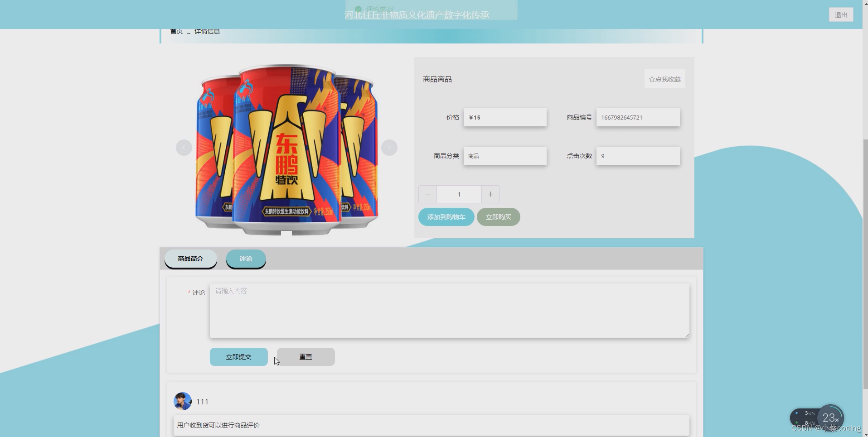Show the next product image with the right arrow
The height and width of the screenshot is (437, 868).
(x=389, y=148)
